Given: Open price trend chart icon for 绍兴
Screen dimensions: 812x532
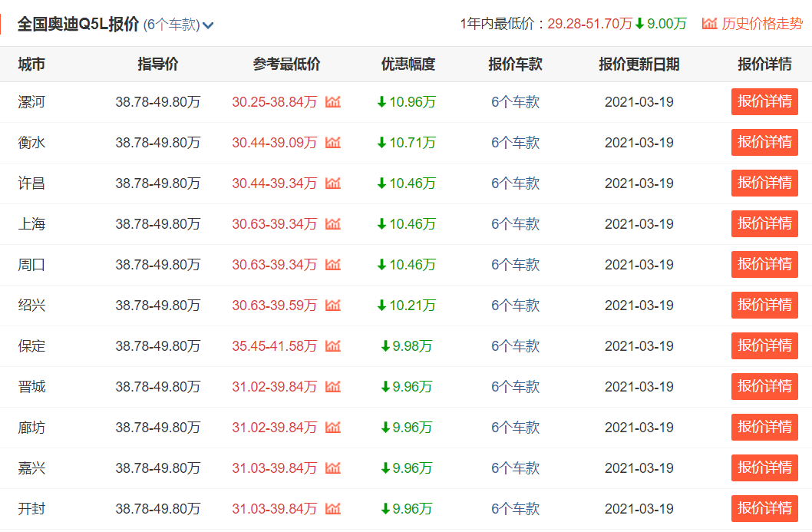Looking at the screenshot, I should coord(333,305).
